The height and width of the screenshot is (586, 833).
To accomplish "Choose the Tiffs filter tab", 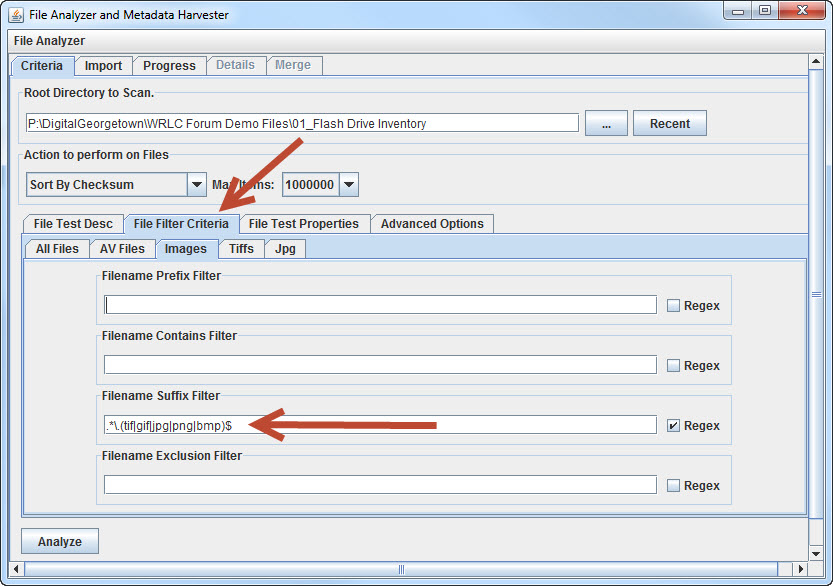I will tap(241, 249).
